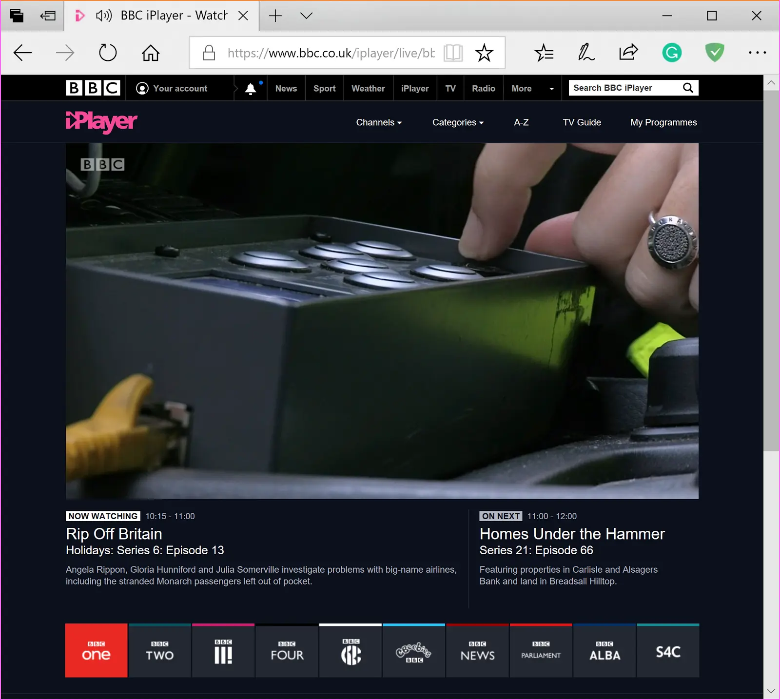780x700 pixels.
Task: Show tab previews chevron
Action: click(x=306, y=16)
